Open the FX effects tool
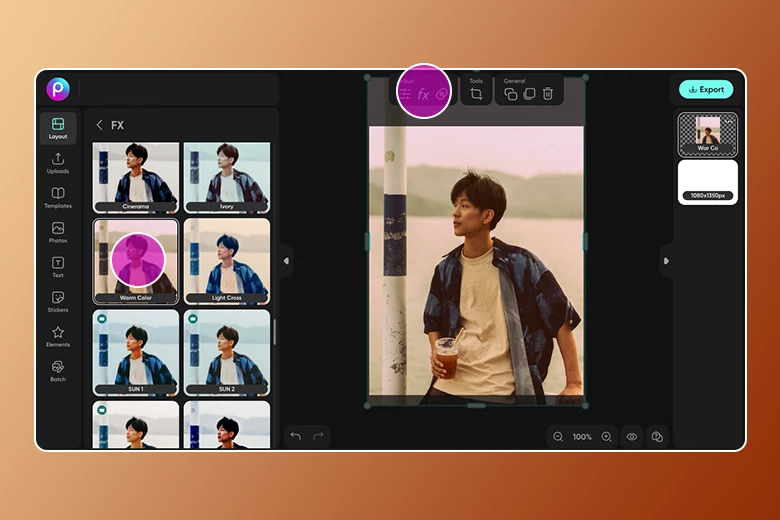 point(423,95)
